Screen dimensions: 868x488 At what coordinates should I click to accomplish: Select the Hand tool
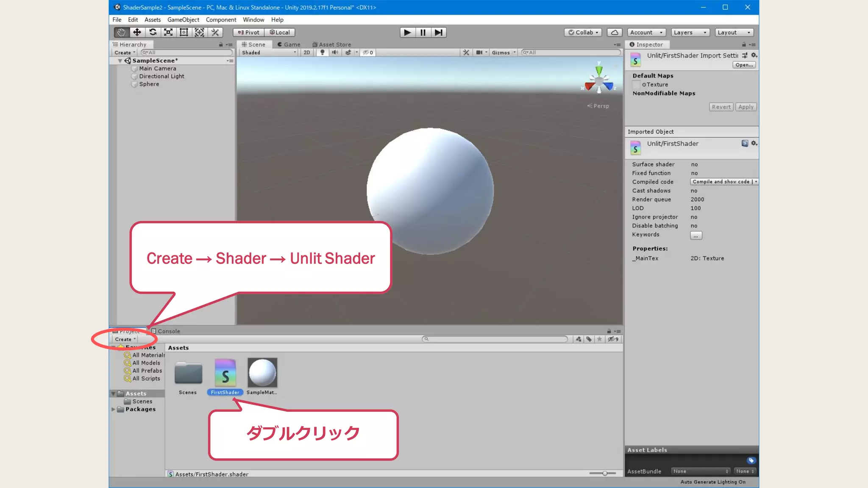(121, 32)
